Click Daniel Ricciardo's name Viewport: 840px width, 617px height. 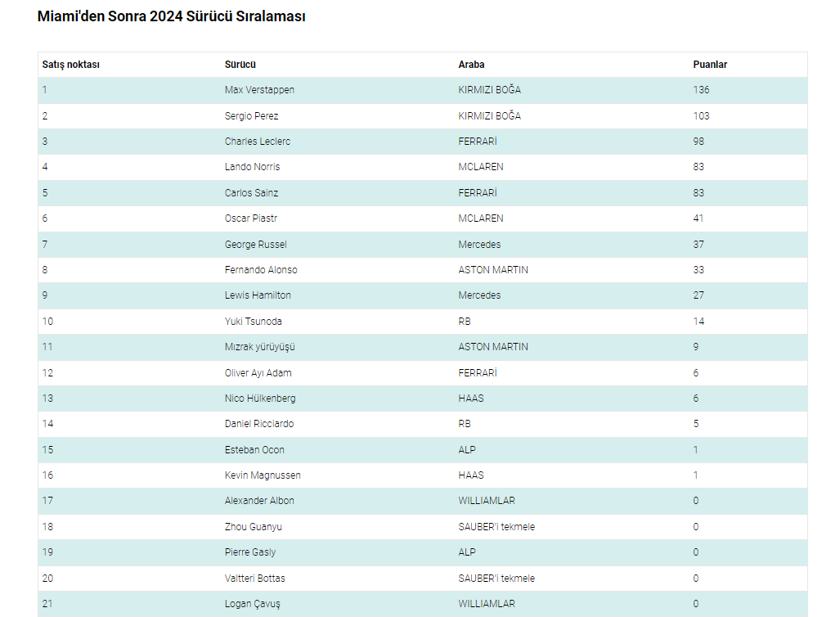[x=259, y=424]
